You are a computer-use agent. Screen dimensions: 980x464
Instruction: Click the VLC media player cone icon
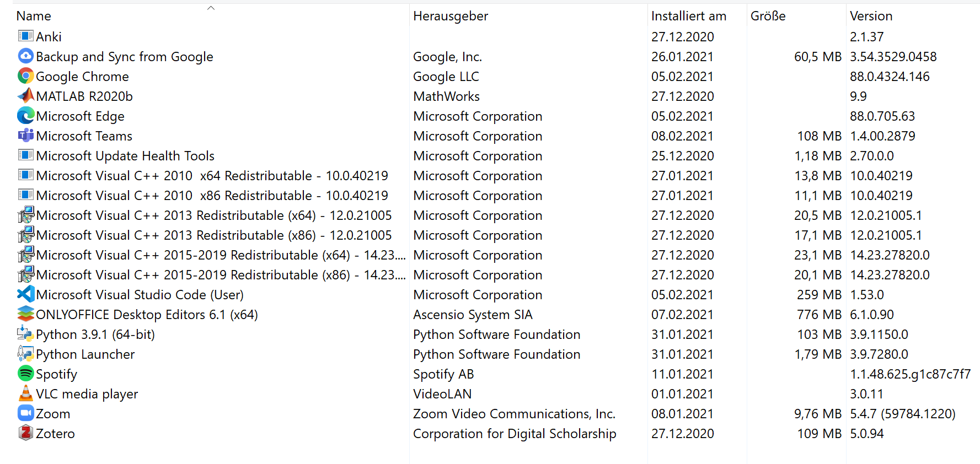26,393
